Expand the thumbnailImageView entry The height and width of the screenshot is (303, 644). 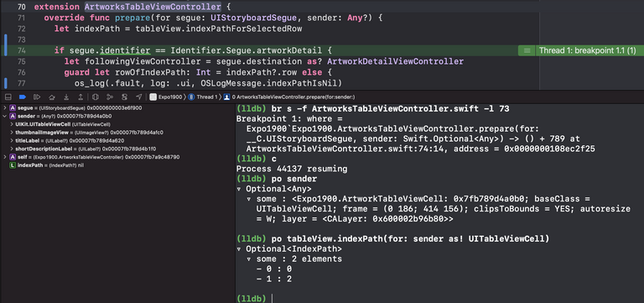point(12,133)
